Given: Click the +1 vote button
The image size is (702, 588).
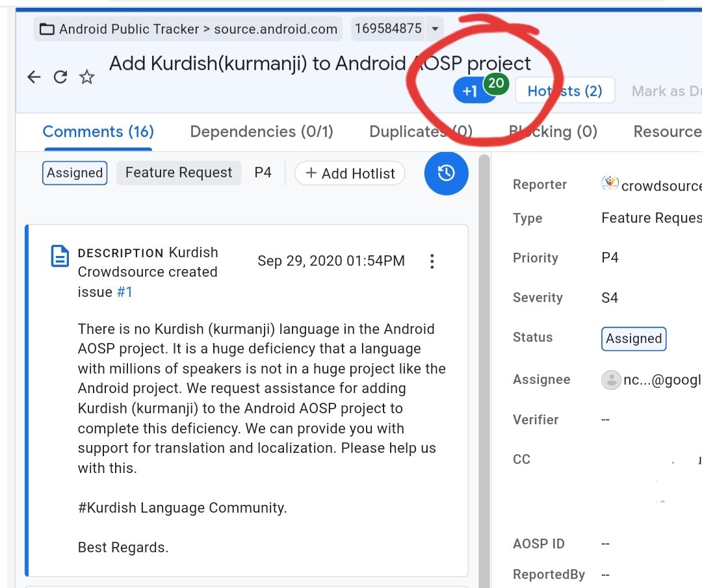Looking at the screenshot, I should (x=470, y=91).
